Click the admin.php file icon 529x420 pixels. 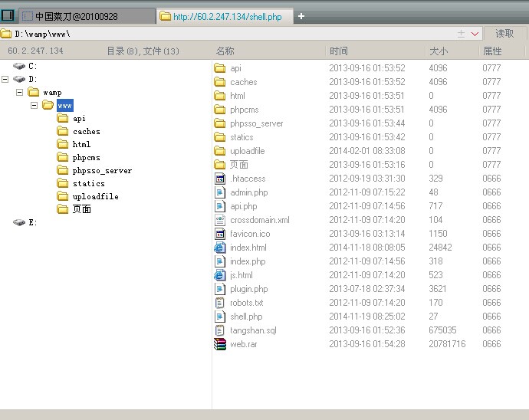click(x=220, y=192)
